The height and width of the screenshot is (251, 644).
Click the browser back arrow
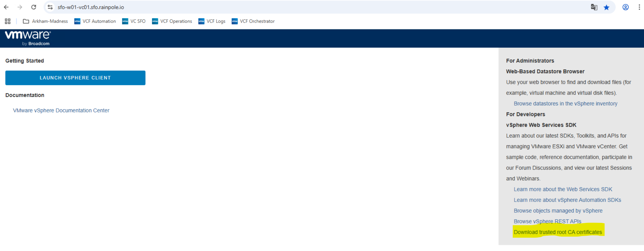pos(6,7)
